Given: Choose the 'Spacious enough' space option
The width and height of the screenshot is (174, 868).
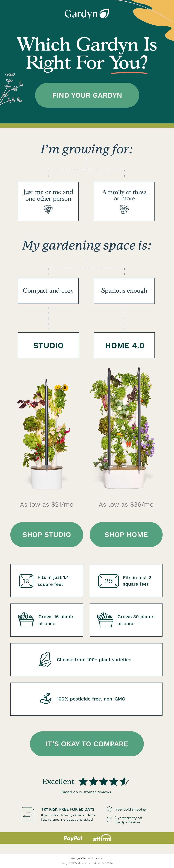Looking at the screenshot, I should pos(124,290).
